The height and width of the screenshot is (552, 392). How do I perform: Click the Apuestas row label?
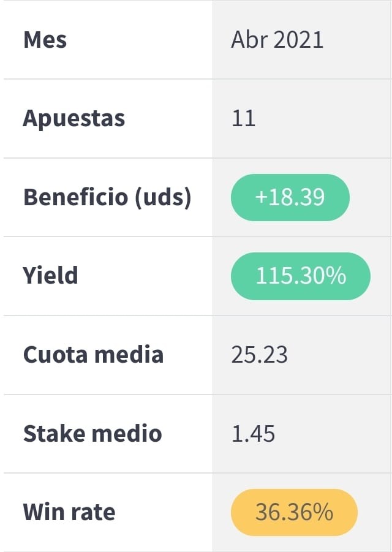coord(74,119)
